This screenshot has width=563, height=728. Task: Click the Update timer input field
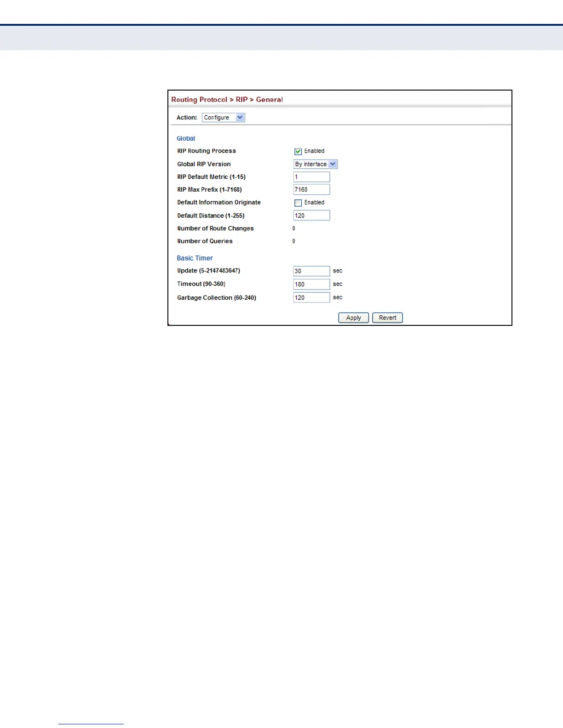pyautogui.click(x=311, y=271)
